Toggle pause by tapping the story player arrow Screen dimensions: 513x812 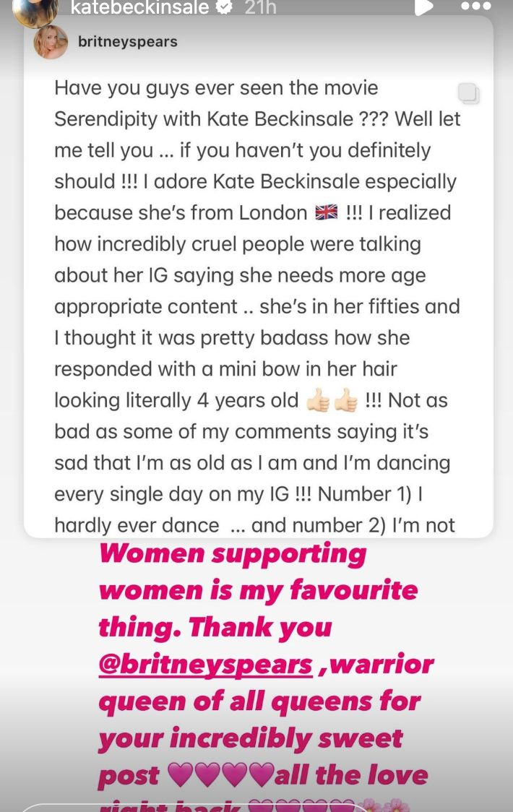pyautogui.click(x=425, y=9)
